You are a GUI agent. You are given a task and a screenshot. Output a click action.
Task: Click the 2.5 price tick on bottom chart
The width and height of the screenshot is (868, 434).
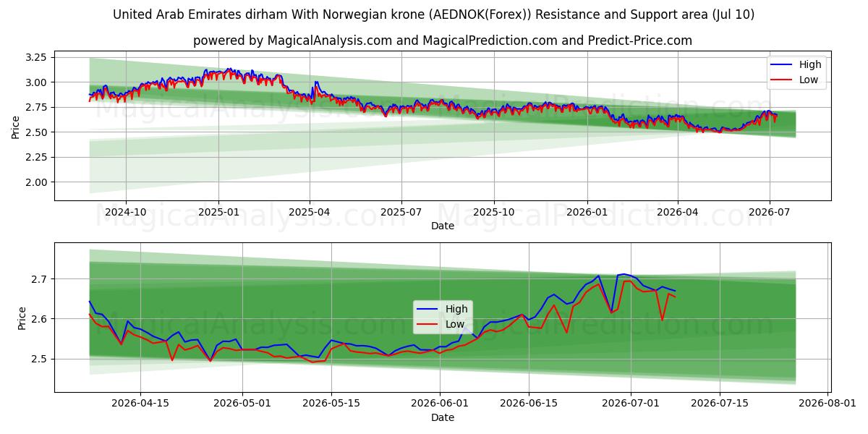pyautogui.click(x=41, y=359)
